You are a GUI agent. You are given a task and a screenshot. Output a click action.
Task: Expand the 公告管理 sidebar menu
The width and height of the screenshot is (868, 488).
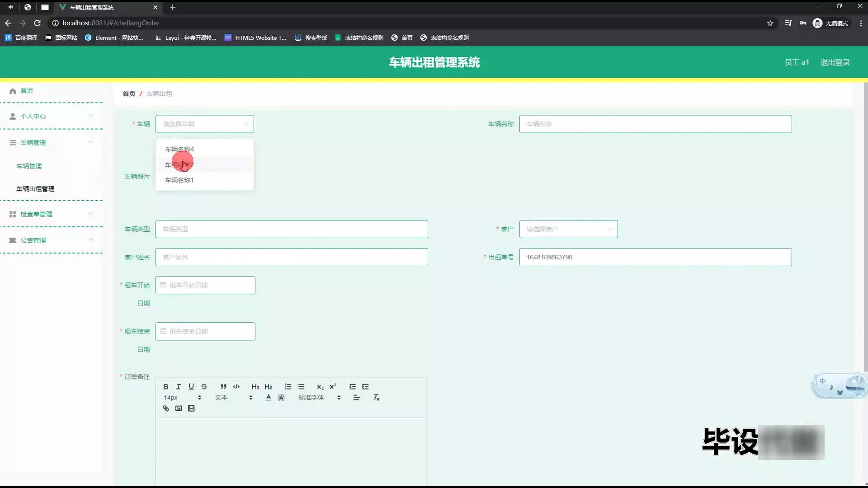[52, 240]
